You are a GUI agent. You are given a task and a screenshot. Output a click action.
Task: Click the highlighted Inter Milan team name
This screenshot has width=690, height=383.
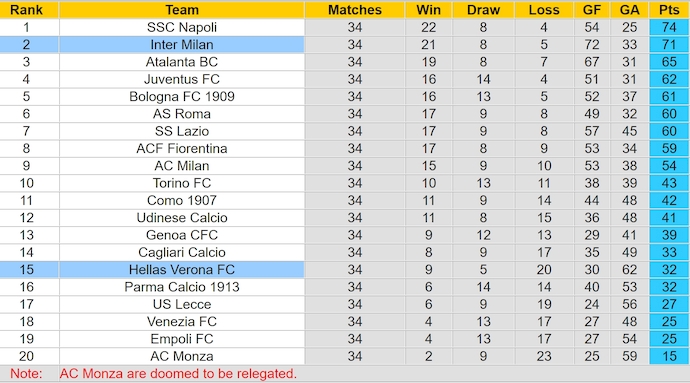182,44
